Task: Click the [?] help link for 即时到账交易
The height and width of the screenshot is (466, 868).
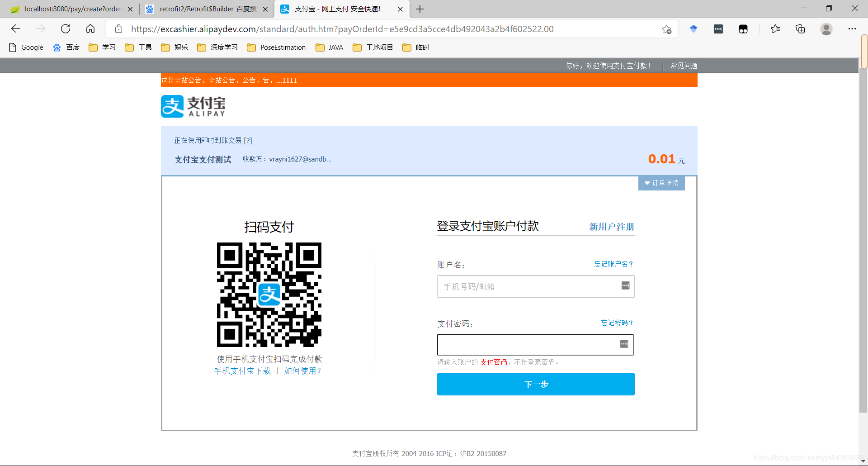Action: tap(248, 141)
